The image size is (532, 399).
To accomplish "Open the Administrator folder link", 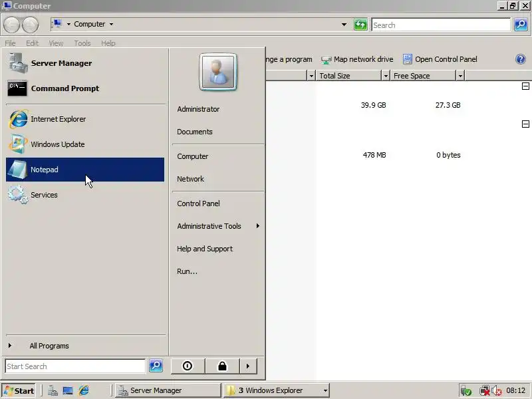I will coord(198,109).
